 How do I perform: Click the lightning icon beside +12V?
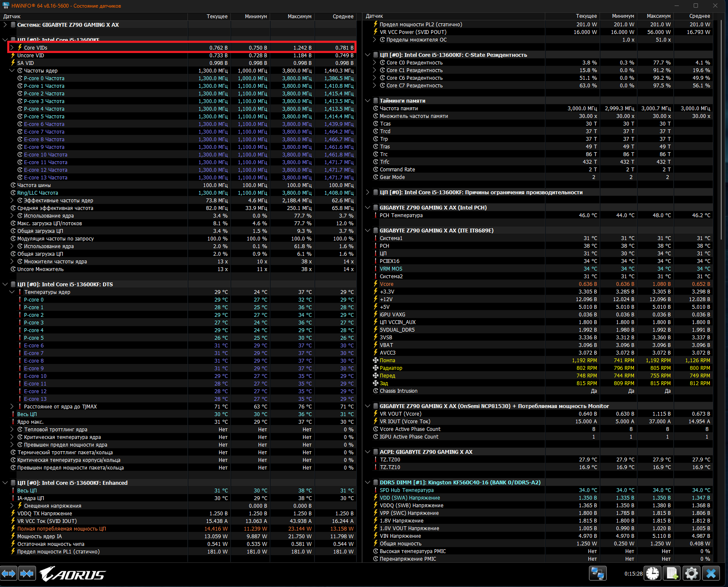click(376, 299)
